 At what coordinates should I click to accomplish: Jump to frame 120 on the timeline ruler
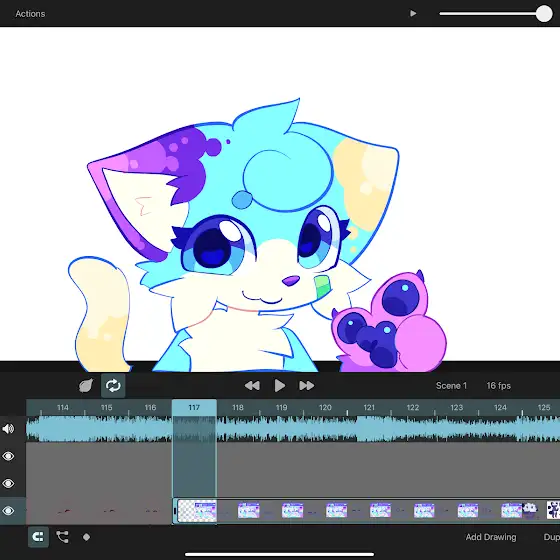tap(325, 408)
